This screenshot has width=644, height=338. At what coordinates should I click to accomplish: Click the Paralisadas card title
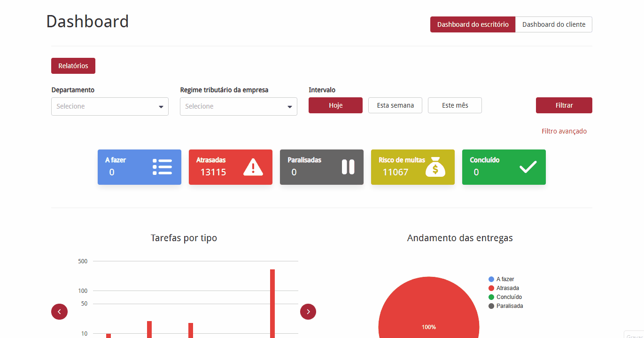[304, 160]
